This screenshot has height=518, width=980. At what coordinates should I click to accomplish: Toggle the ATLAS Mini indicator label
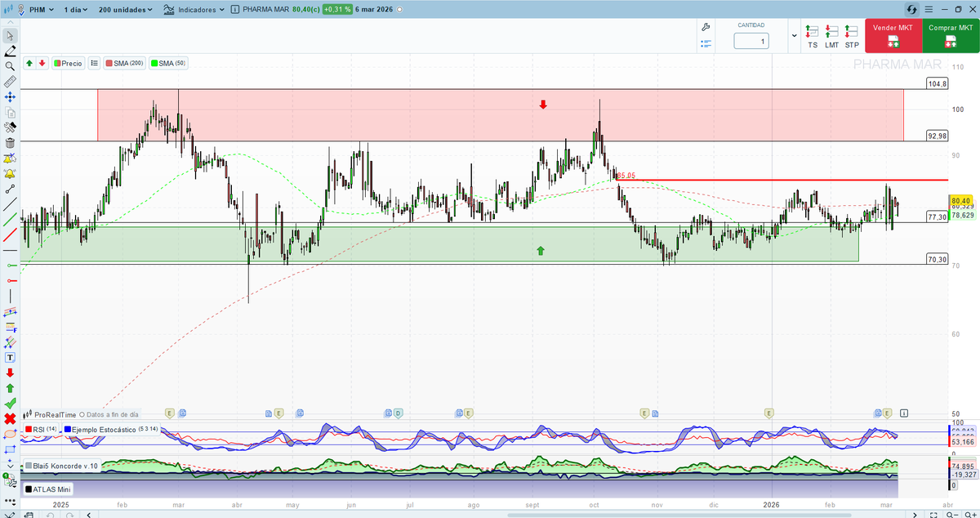(x=48, y=489)
